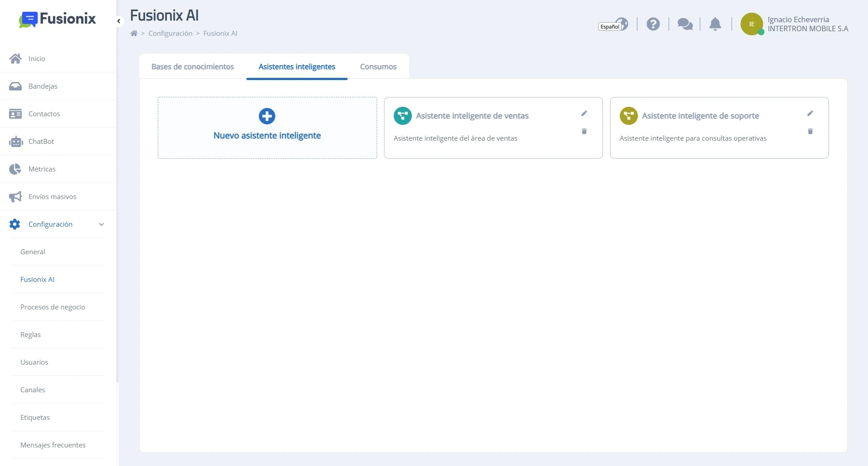The image size is (868, 466).
Task: Switch to Bases de conocimientos tab
Action: [193, 67]
